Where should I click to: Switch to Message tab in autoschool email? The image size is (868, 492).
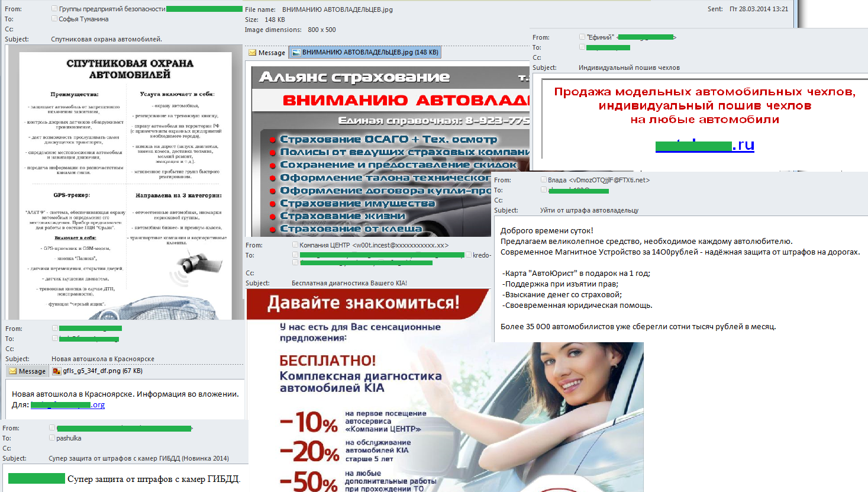(x=27, y=371)
